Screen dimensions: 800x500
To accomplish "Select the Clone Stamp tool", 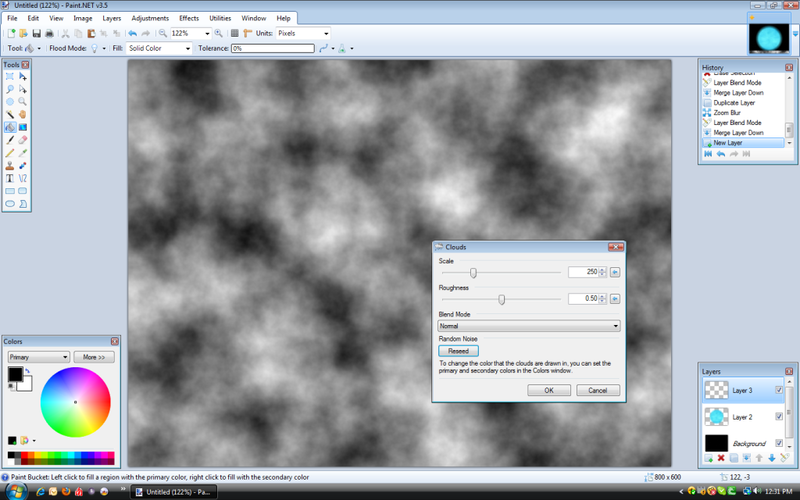I will tap(10, 166).
